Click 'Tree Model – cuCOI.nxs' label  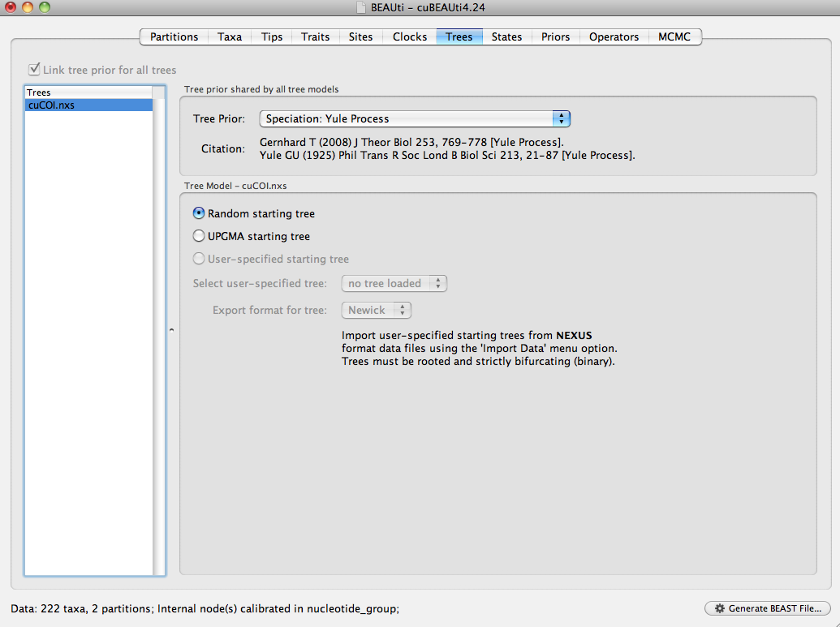click(x=235, y=186)
